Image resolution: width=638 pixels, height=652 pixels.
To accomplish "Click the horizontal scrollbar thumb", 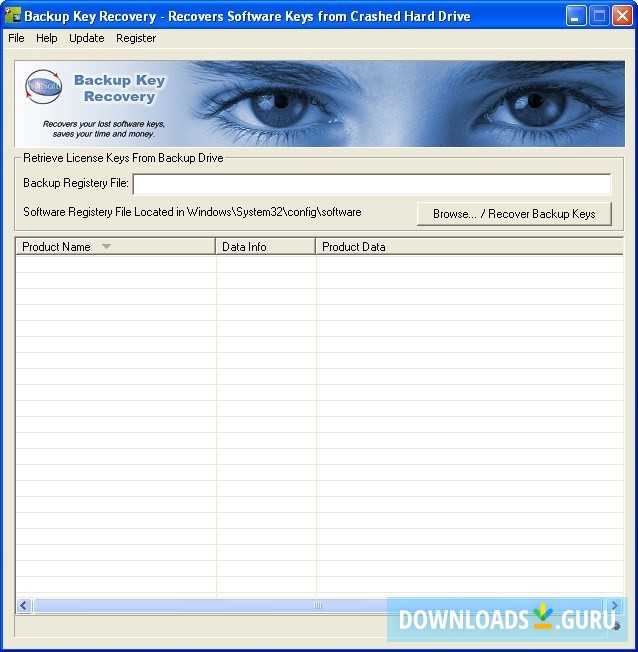I will pos(319,605).
